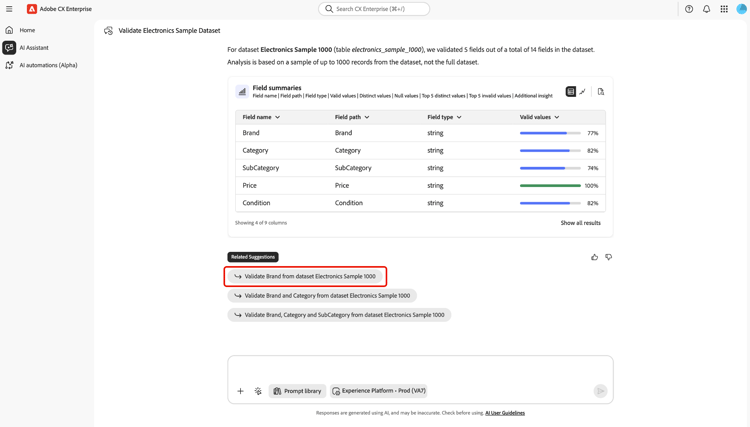Image resolution: width=750 pixels, height=427 pixels.
Task: Click the SubCategory field path cell
Action: click(353, 168)
